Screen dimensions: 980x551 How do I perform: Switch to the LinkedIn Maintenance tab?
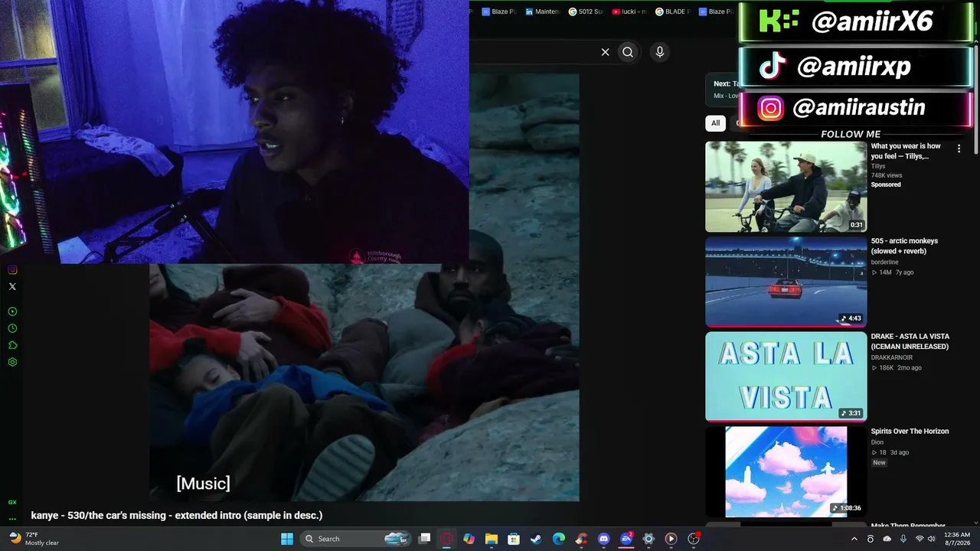(x=542, y=11)
